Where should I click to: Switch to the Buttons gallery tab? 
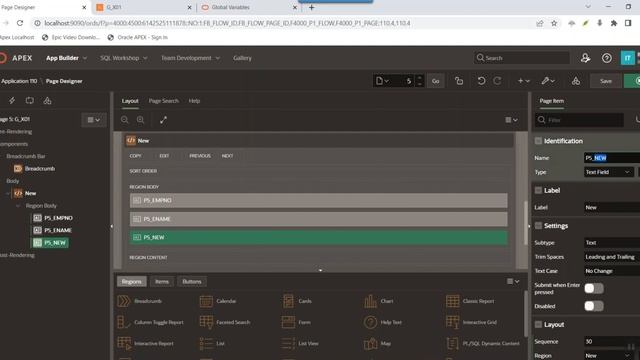[x=192, y=282]
